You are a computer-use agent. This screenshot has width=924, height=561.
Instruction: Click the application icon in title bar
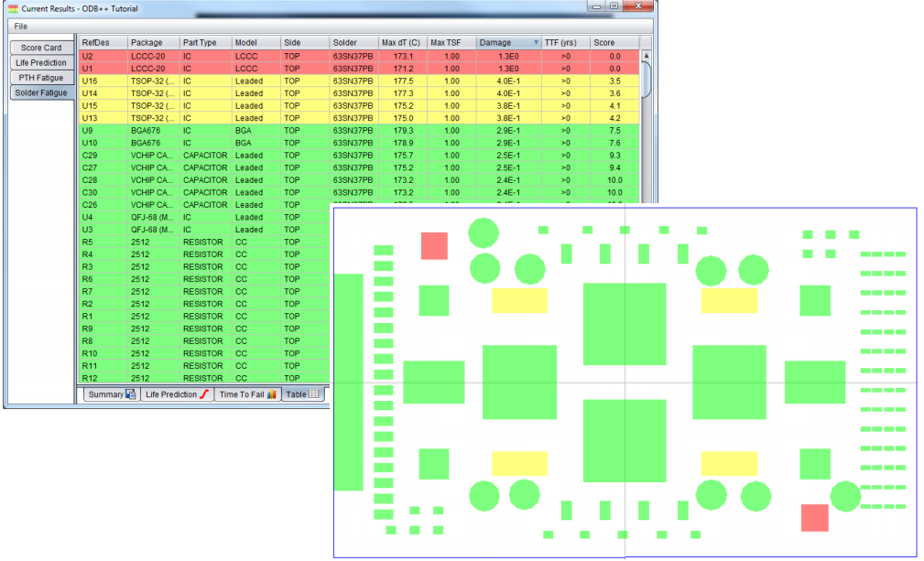pyautogui.click(x=13, y=9)
